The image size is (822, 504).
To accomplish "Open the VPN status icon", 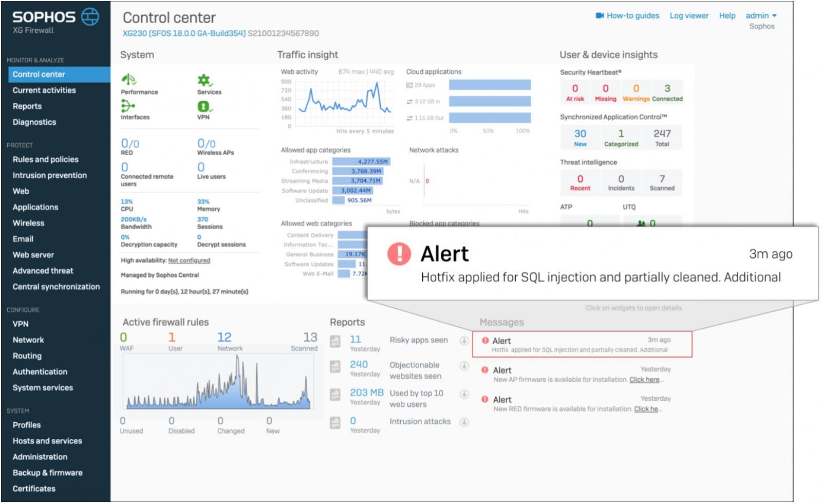I will (204, 106).
